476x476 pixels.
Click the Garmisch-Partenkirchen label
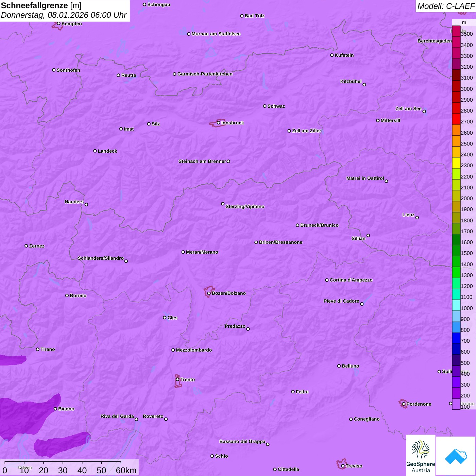[x=205, y=74]
